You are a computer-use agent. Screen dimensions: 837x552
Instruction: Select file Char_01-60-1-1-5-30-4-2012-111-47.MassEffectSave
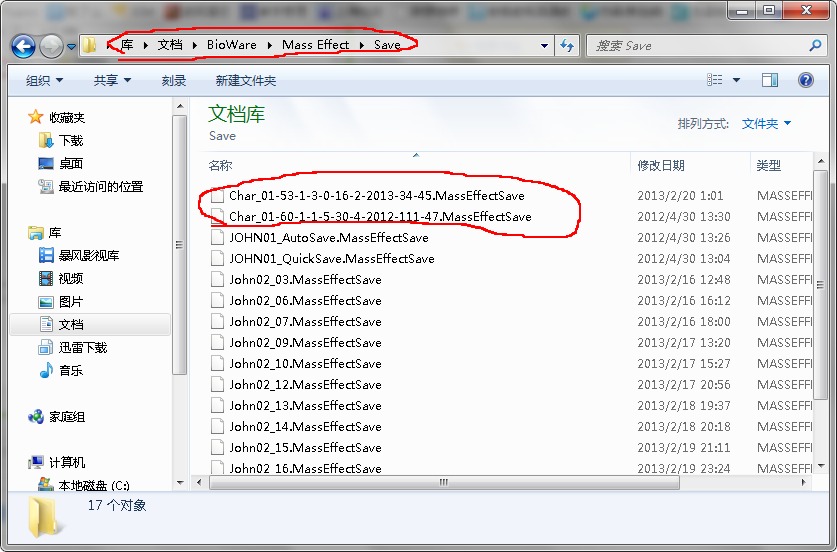coord(380,217)
